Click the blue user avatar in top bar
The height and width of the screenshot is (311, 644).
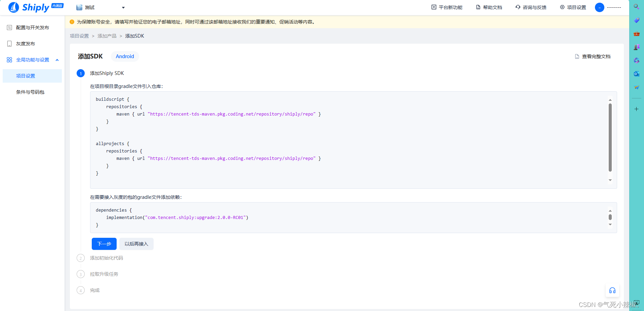pyautogui.click(x=600, y=7)
